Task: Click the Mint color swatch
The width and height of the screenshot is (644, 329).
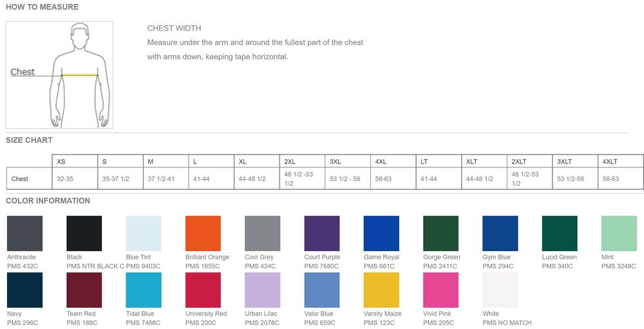Action: (619, 233)
